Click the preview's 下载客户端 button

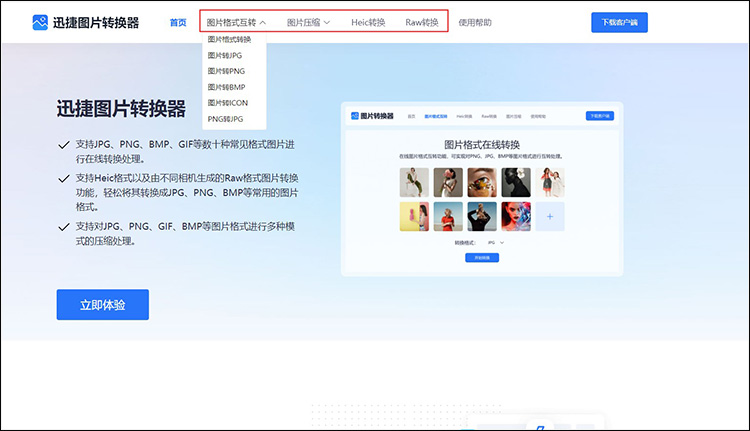click(600, 116)
